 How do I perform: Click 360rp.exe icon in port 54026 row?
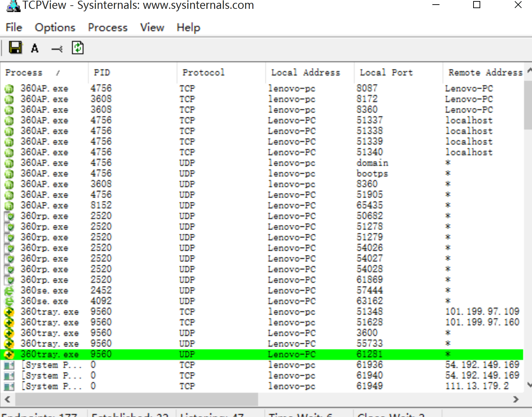pos(9,248)
